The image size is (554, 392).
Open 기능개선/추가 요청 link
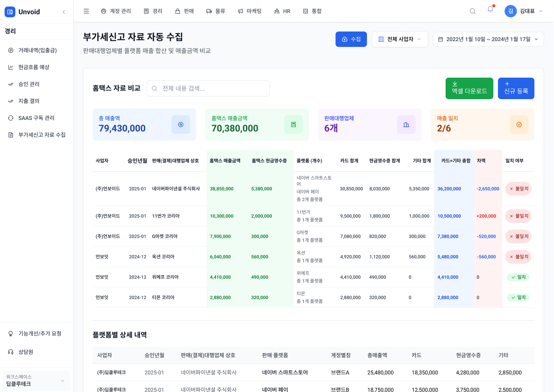(x=36, y=334)
